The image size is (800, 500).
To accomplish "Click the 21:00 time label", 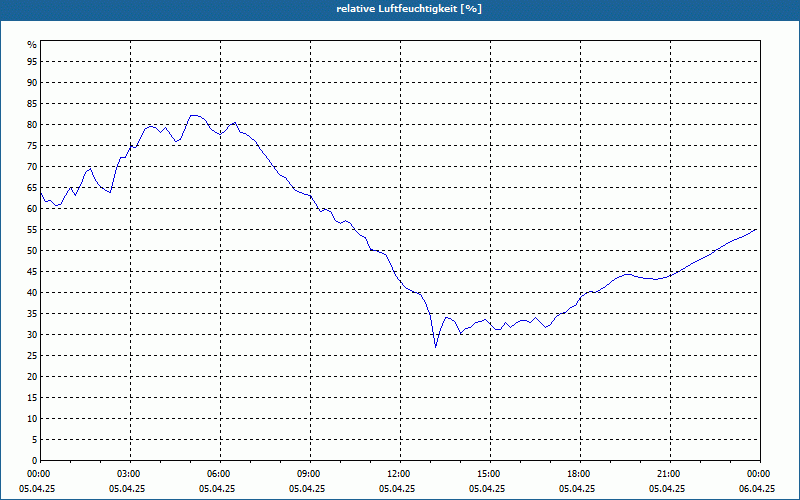I will click(x=670, y=474).
